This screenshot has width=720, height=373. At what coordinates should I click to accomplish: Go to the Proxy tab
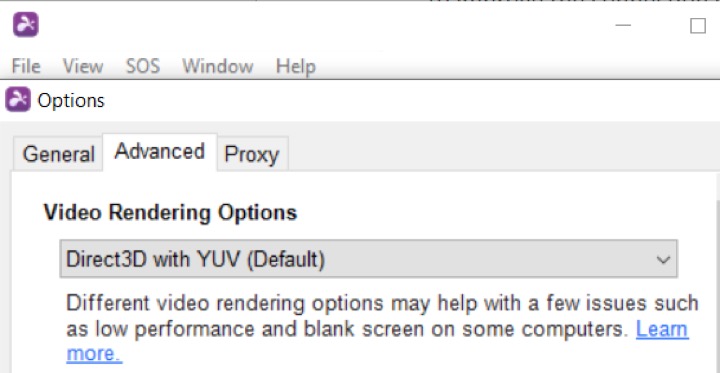252,154
